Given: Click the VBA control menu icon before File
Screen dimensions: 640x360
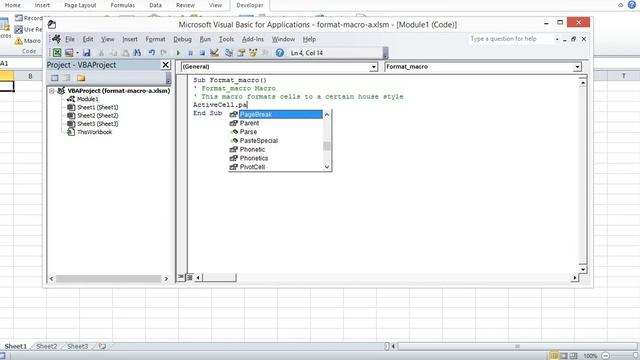Looking at the screenshot, I should (57, 39).
